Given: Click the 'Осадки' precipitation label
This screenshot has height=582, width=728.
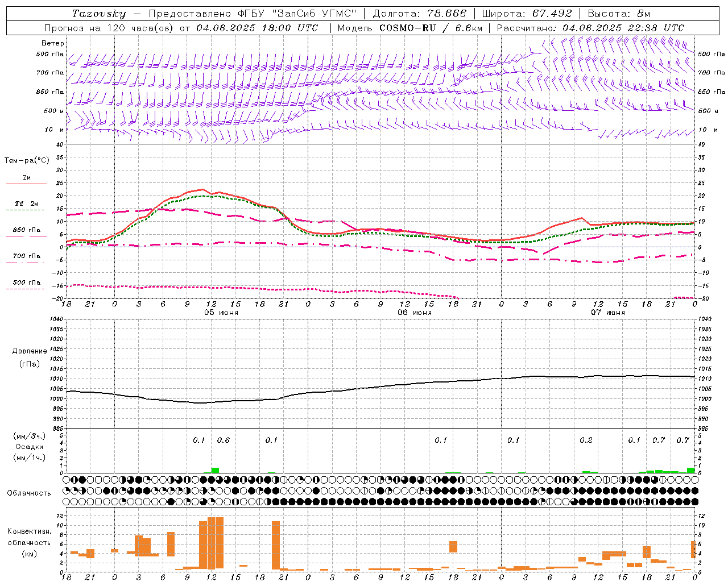Looking at the screenshot, I should coord(30,447).
